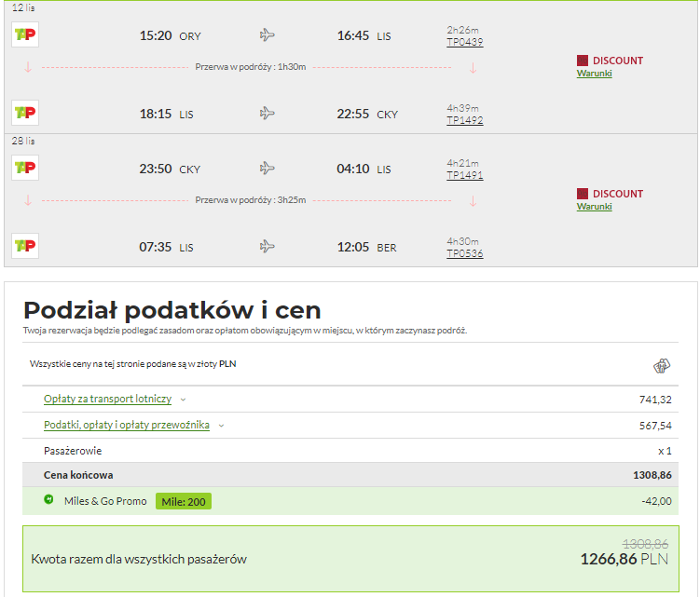Click TAP logo on LIS to CKY flight

(25, 113)
